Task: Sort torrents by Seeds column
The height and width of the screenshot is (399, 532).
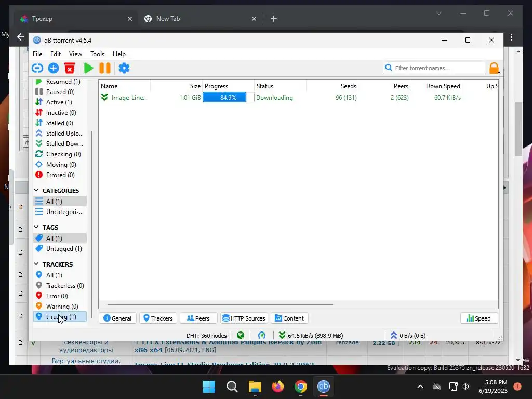Action: click(332, 86)
